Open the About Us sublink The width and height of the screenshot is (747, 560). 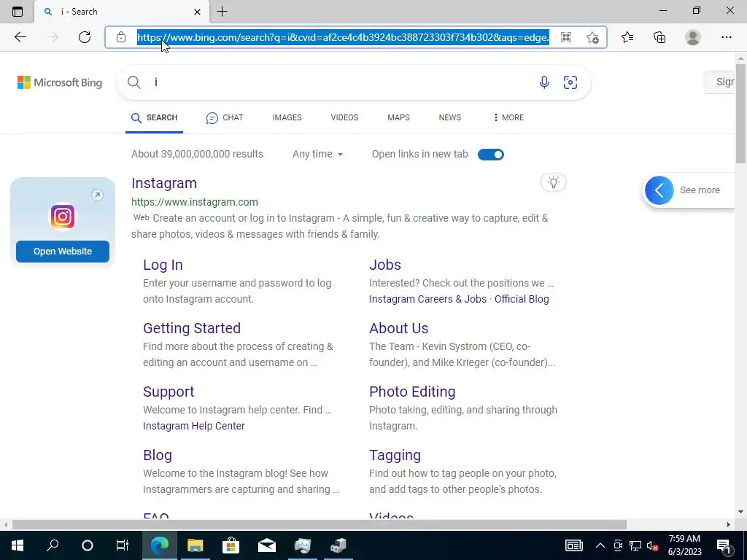[x=398, y=328]
